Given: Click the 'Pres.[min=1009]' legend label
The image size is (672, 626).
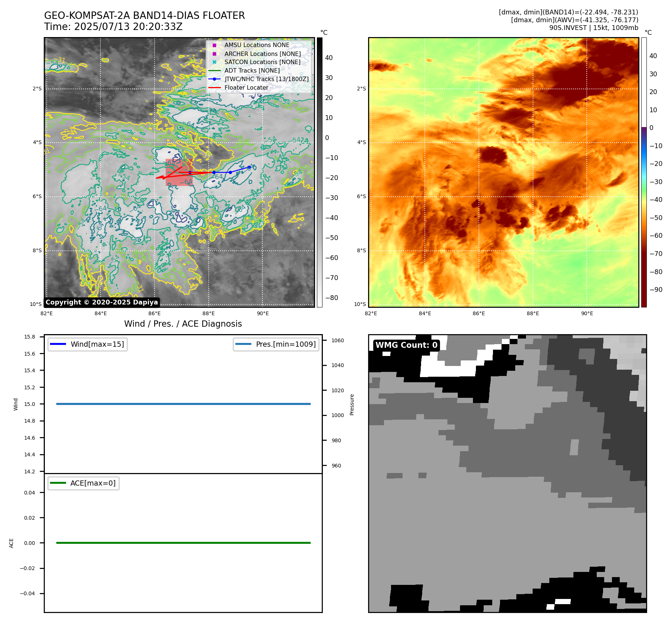Looking at the screenshot, I should point(286,344).
